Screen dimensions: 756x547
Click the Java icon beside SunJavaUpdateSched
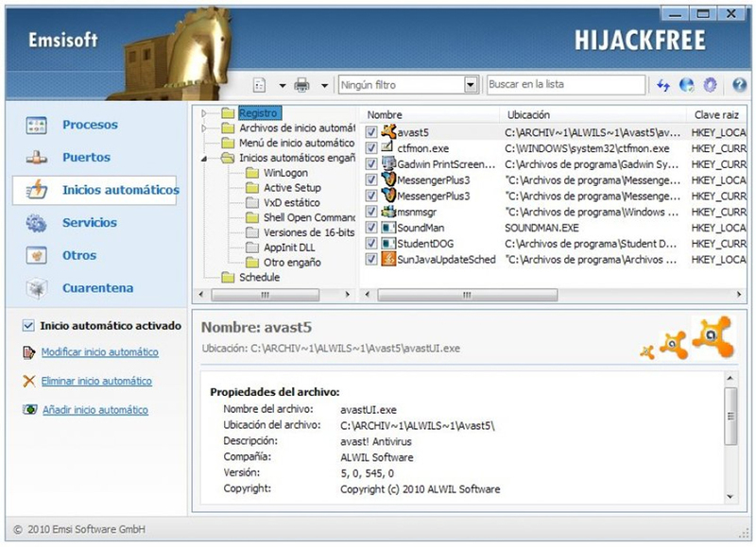coord(388,259)
